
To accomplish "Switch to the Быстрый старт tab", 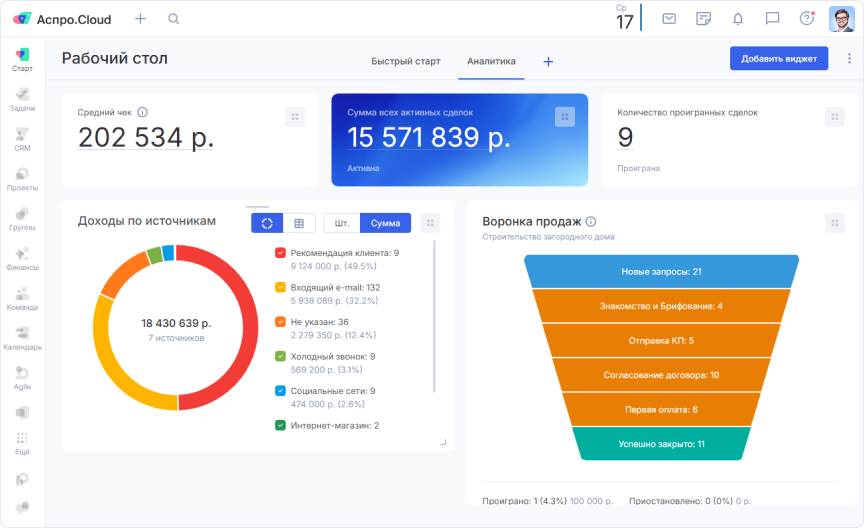I will (x=405, y=61).
